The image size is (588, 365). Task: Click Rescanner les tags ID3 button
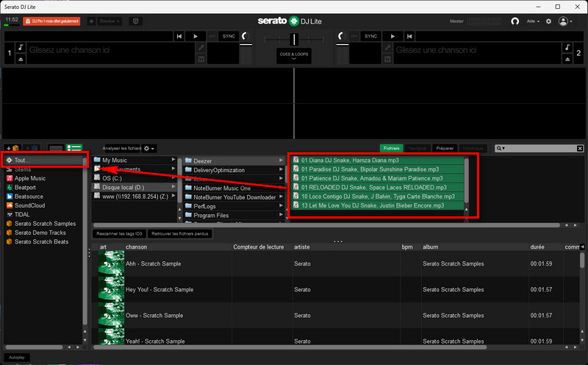(x=119, y=233)
